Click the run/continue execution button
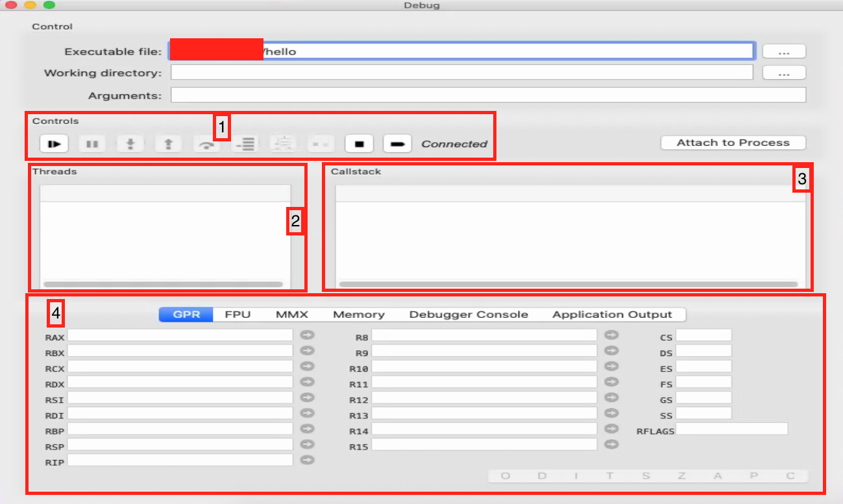Screen dimensions: 843x504 54,143
